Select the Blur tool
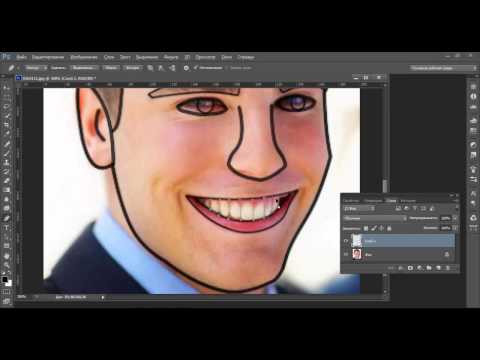 click(6, 200)
